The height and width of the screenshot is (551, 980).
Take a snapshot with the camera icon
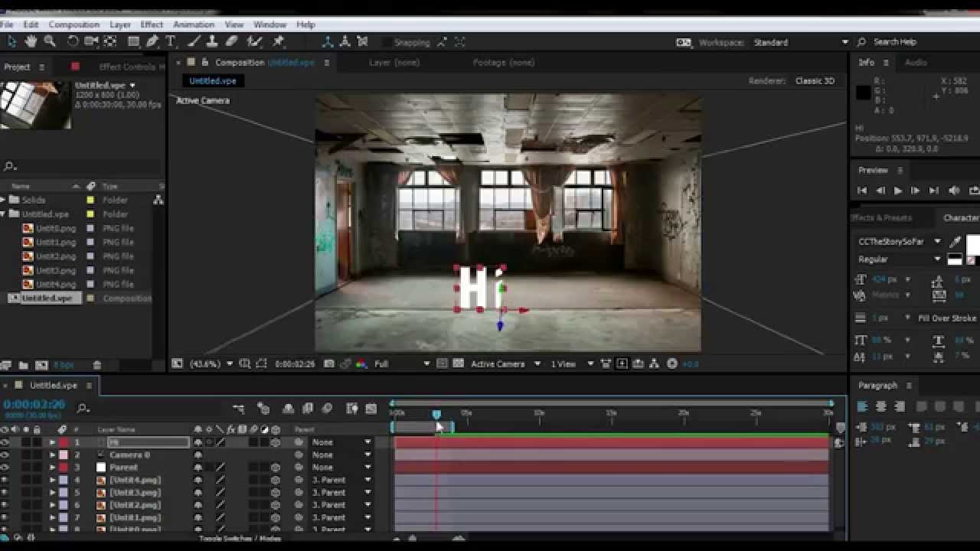tap(329, 364)
